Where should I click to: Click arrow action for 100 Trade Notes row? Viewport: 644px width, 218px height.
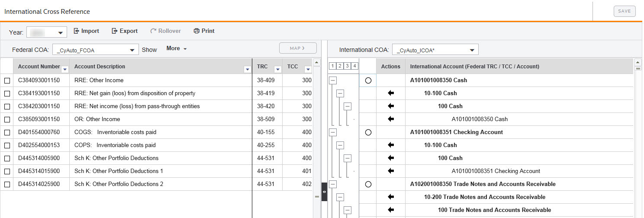pos(391,210)
